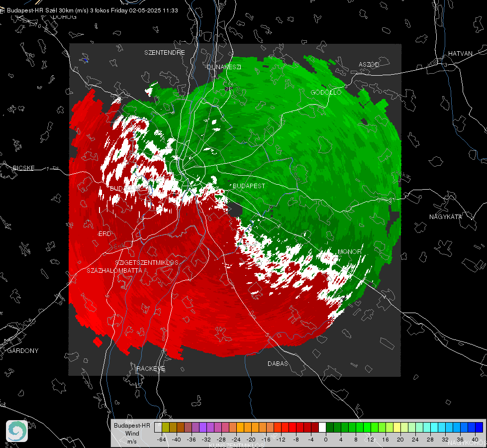Click the 28 value on the legend scale

coord(430,440)
